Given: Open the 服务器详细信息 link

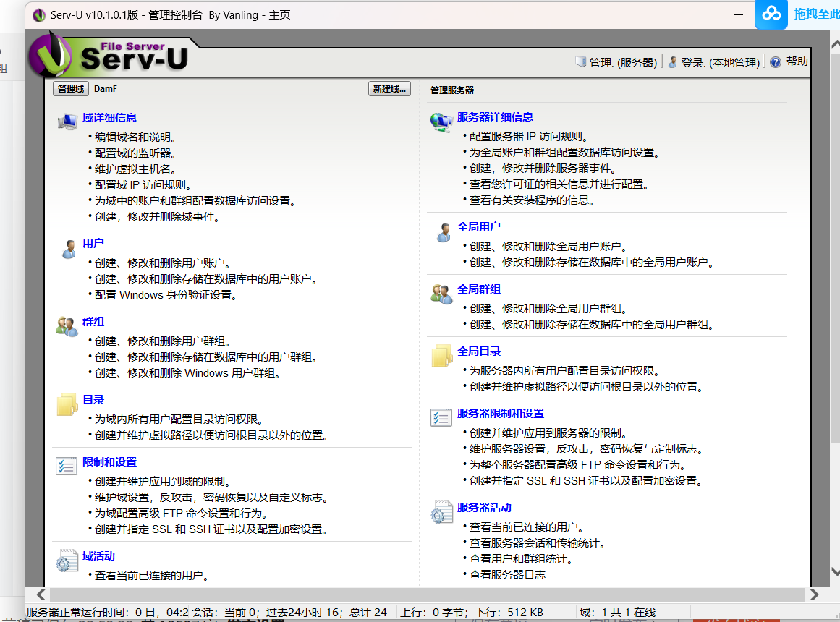Looking at the screenshot, I should point(495,116).
